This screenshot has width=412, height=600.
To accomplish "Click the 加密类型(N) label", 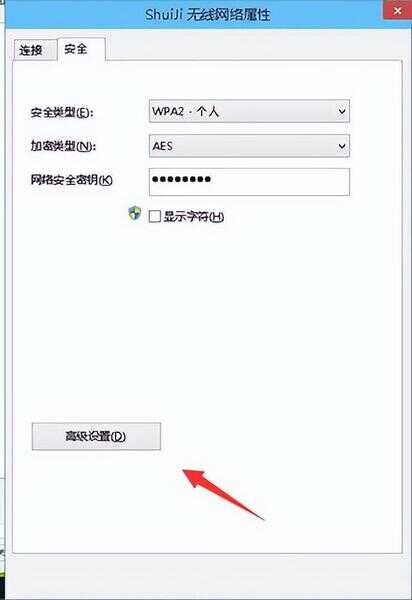I will (x=63, y=146).
